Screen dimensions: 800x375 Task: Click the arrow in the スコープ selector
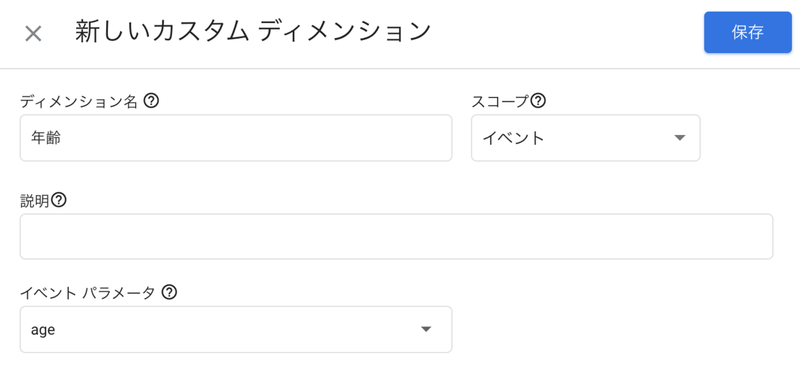coord(679,138)
